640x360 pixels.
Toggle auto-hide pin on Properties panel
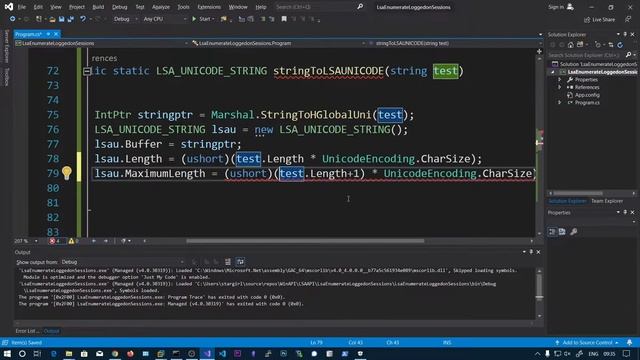pos(625,212)
